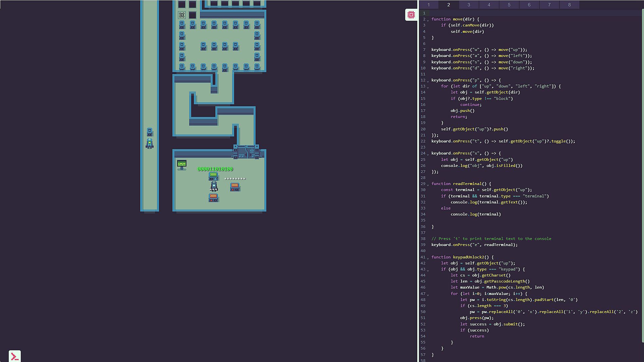This screenshot has width=644, height=362.
Task: Click the green-screen keypad above the robot
Action: [x=213, y=176]
